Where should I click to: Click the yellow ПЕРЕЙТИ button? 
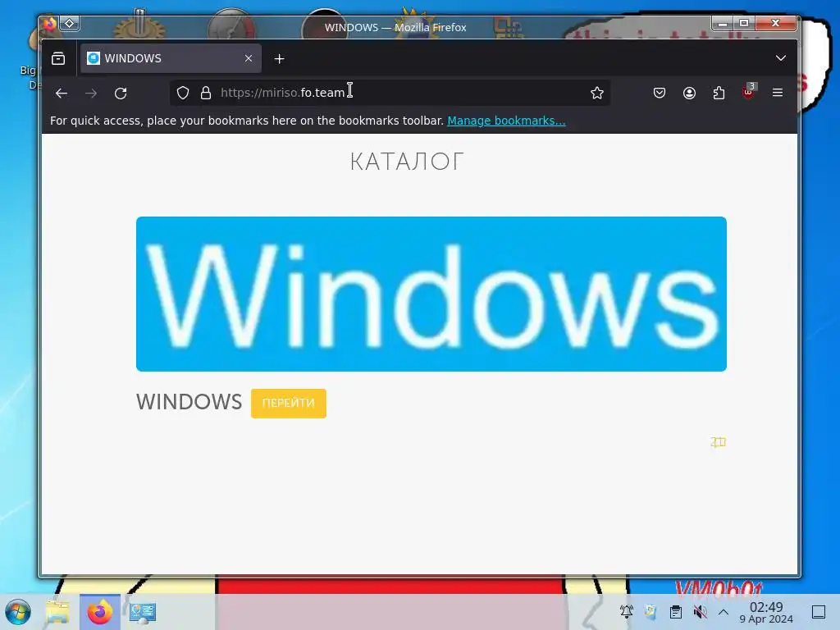click(288, 404)
